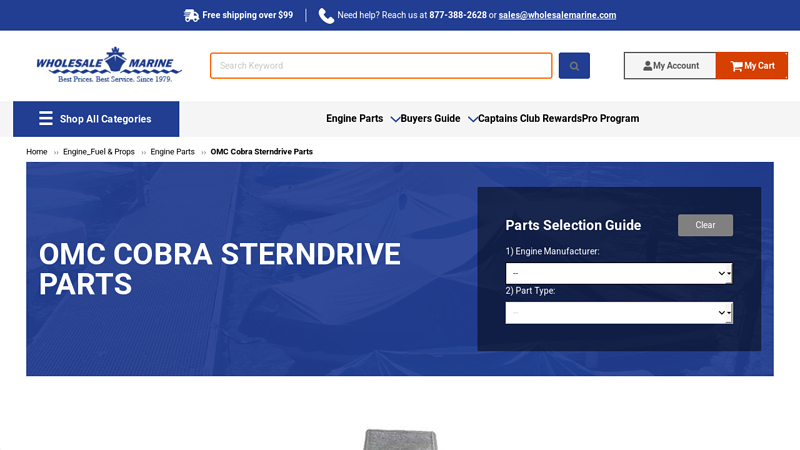Click the free shipping truck icon

click(191, 15)
